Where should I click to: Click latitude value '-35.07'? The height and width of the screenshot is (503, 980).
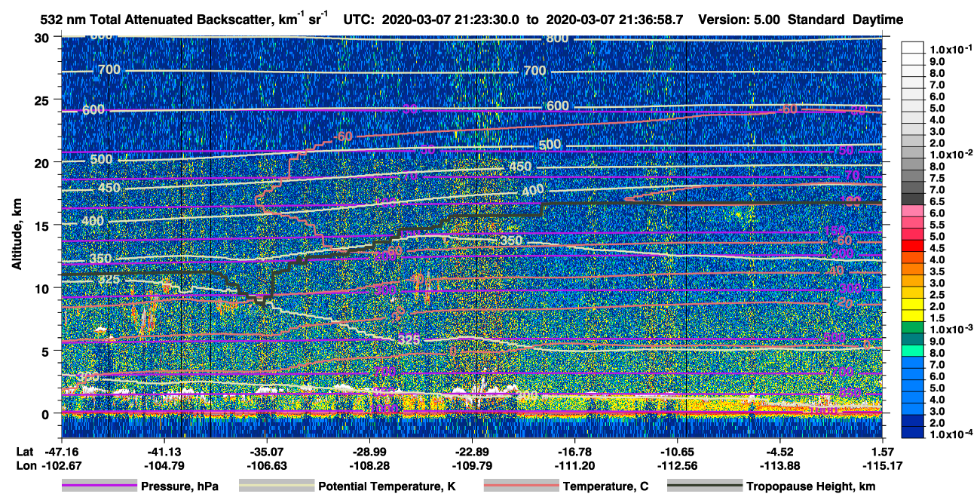click(x=267, y=451)
